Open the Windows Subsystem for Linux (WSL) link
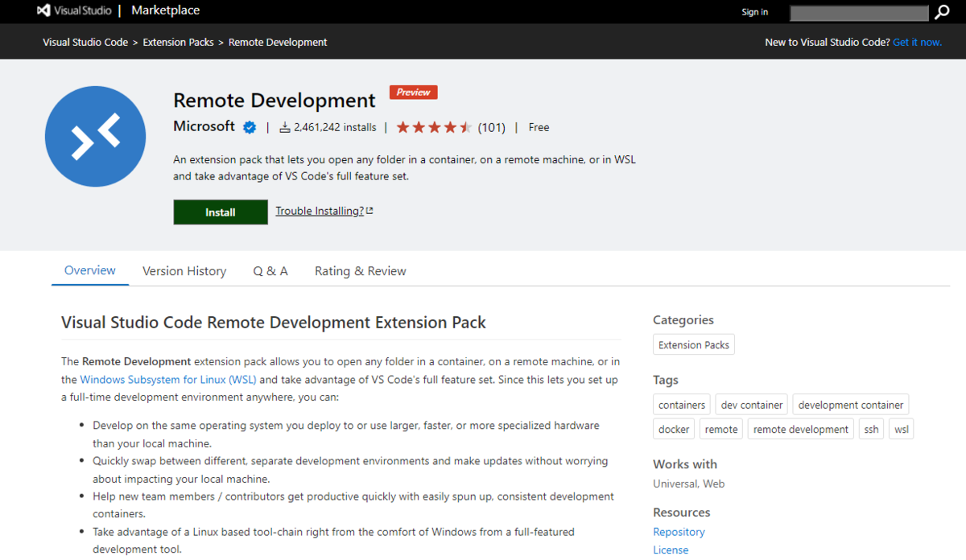This screenshot has height=560, width=966. point(167,380)
